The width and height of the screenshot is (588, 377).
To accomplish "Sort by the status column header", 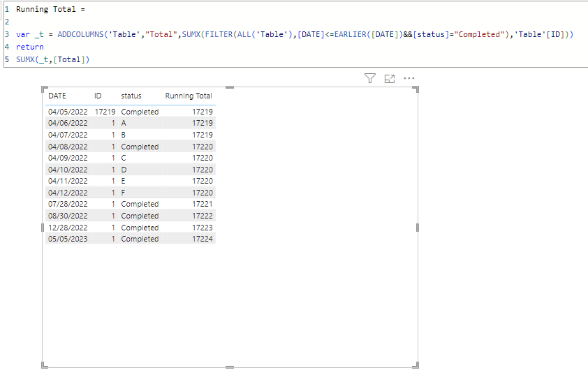I will [131, 96].
